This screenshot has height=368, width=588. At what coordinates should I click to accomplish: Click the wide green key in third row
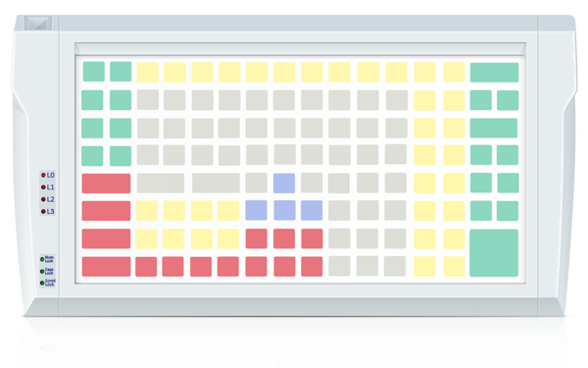pos(494,128)
